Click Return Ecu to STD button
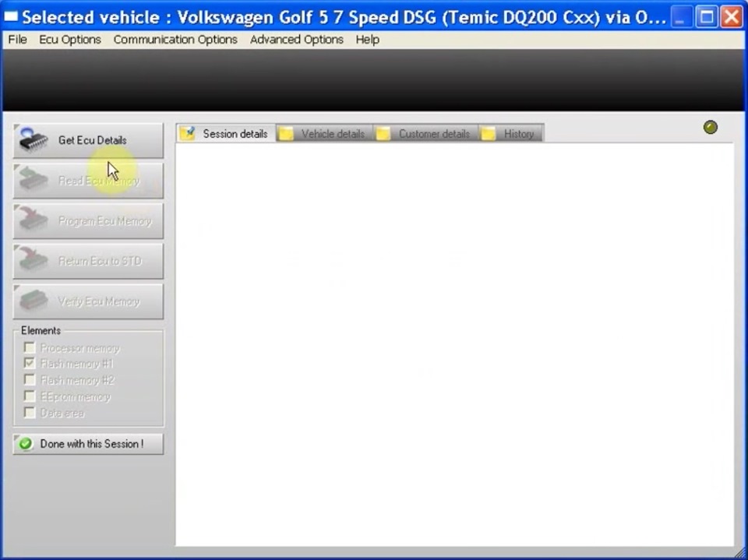The height and width of the screenshot is (560, 748). point(88,261)
